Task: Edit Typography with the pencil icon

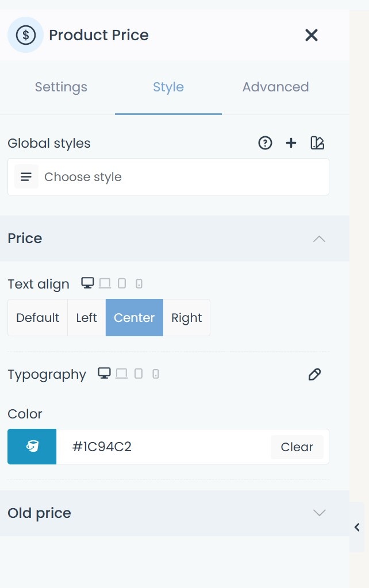Action: click(x=314, y=375)
